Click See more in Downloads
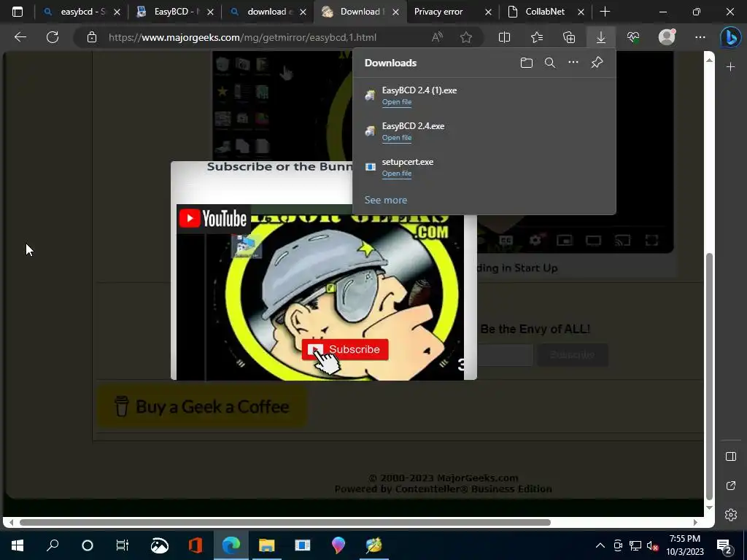 pos(385,200)
